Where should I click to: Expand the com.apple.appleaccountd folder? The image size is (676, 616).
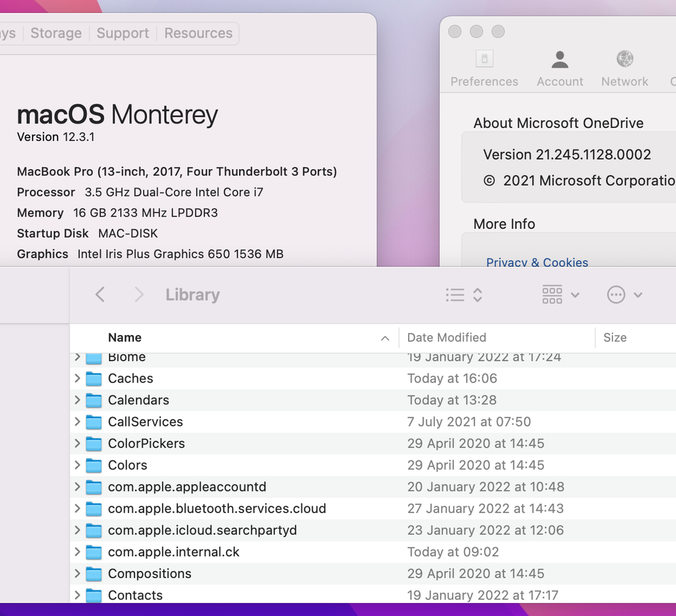click(x=77, y=487)
